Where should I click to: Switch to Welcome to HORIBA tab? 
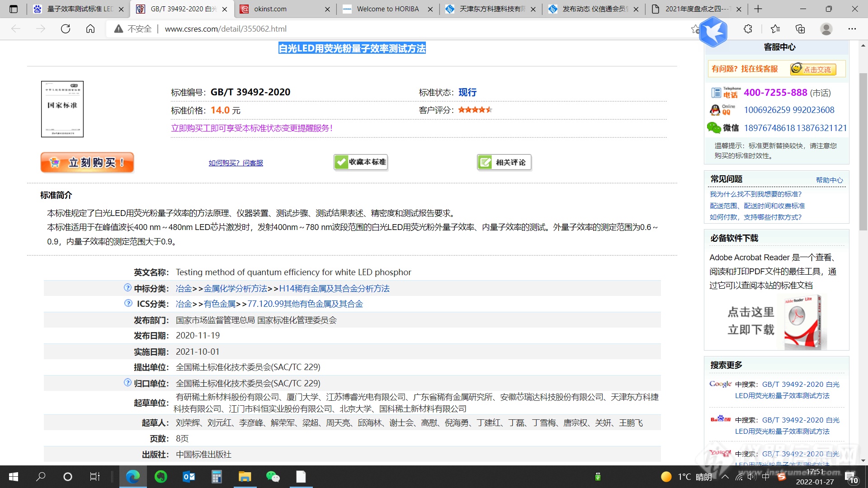tap(388, 9)
